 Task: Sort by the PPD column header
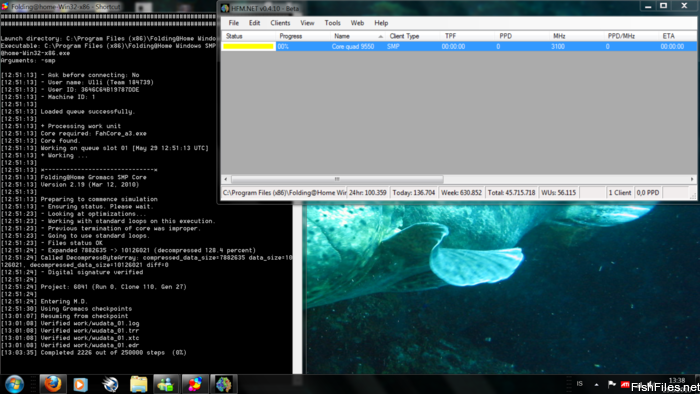point(523,36)
